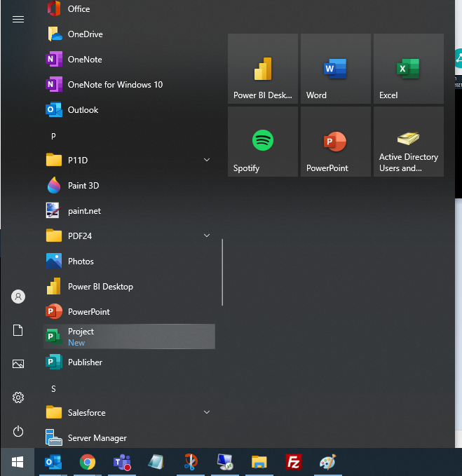Open Microsoft Teams from the taskbar
The image size is (462, 476).
coord(122,462)
